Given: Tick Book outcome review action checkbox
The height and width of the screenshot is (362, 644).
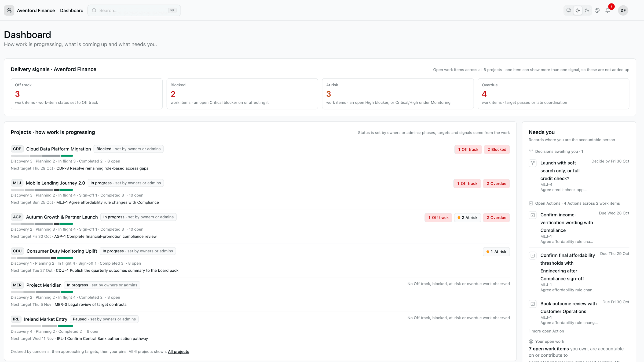Looking at the screenshot, I should [533, 304].
